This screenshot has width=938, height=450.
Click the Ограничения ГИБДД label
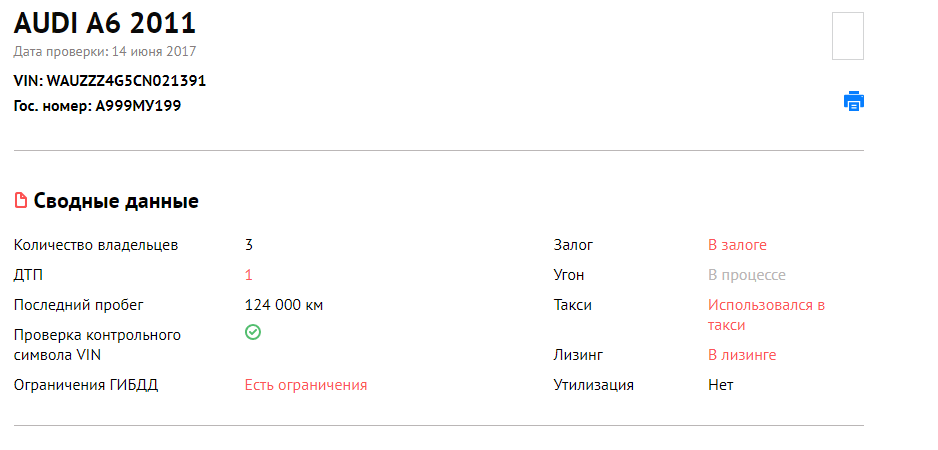(86, 385)
